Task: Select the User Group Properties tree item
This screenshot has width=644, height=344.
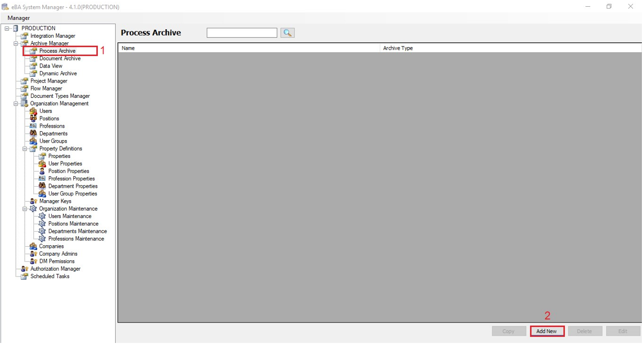Action: click(73, 194)
